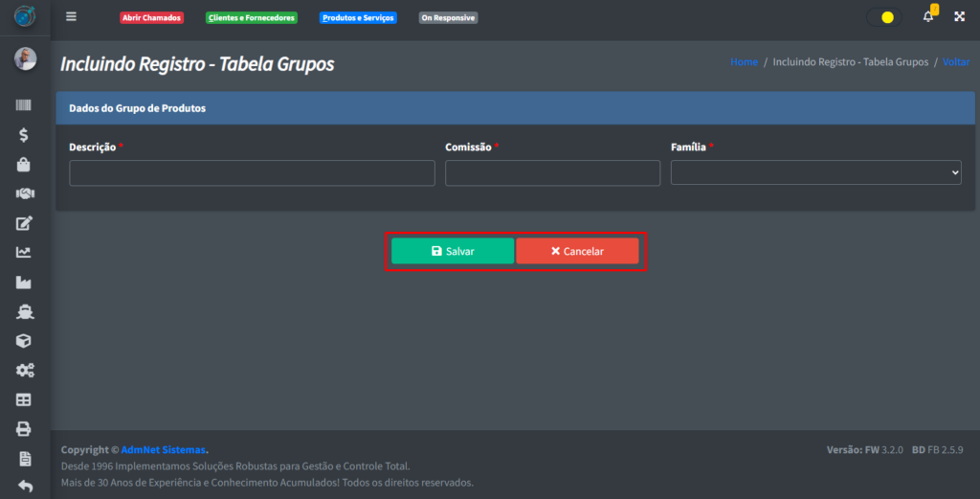The height and width of the screenshot is (499, 980).
Task: Open the notifications bell
Action: click(927, 17)
